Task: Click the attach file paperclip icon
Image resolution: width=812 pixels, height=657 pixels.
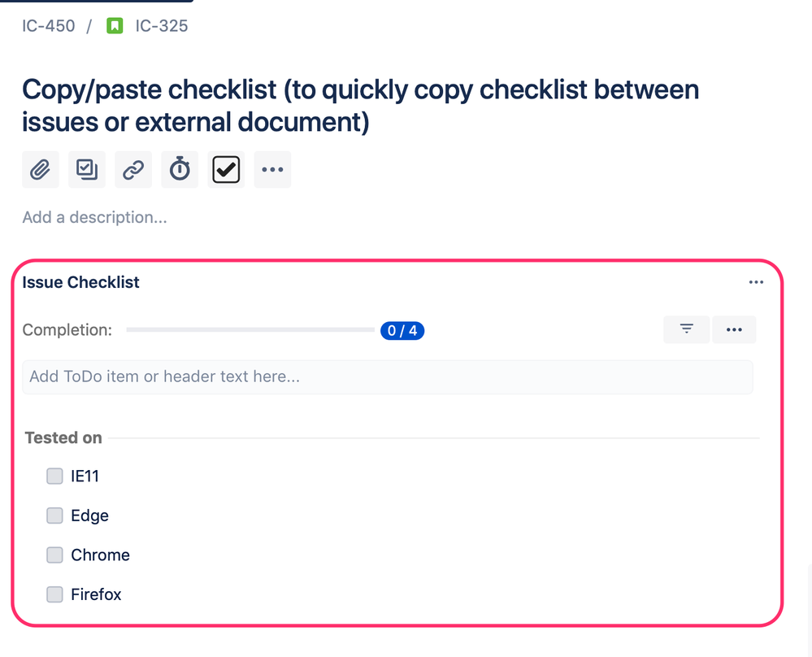Action: [40, 169]
